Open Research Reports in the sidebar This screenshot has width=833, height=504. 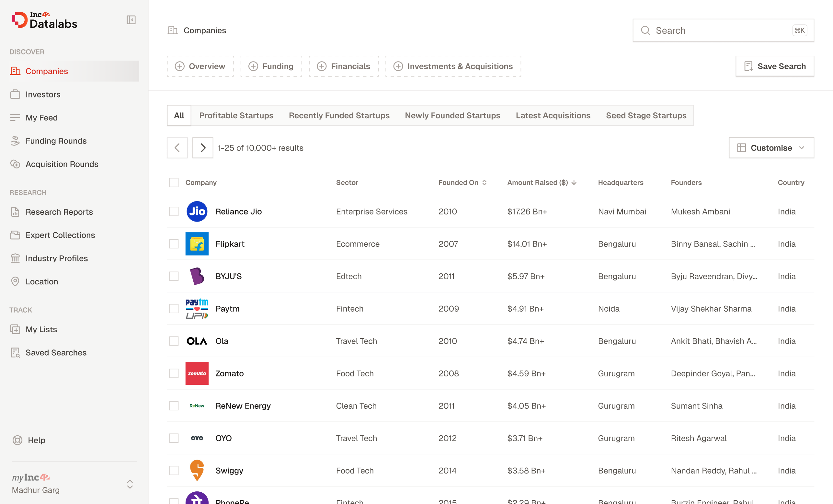click(x=59, y=212)
